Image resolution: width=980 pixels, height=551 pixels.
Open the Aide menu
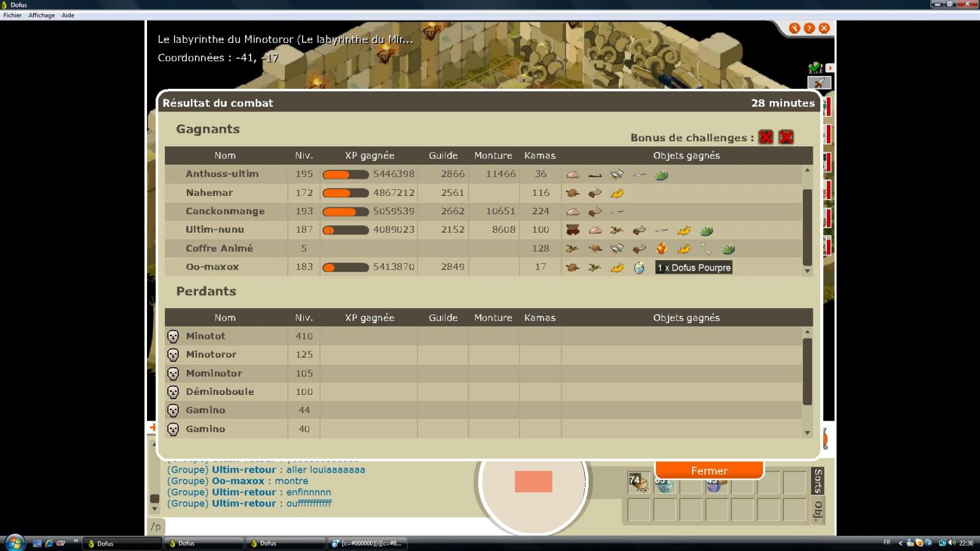pyautogui.click(x=68, y=15)
